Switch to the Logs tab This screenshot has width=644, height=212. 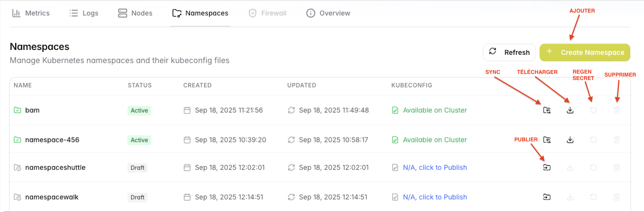84,13
